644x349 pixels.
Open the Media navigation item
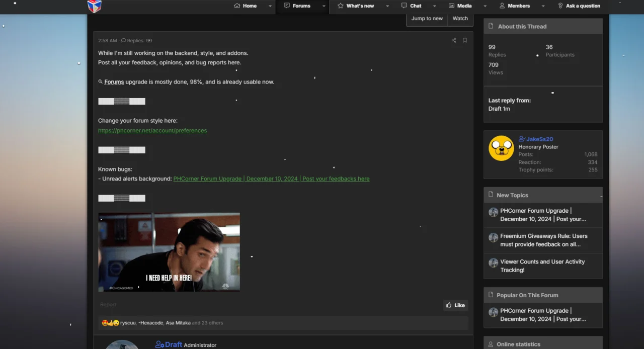[x=460, y=6]
